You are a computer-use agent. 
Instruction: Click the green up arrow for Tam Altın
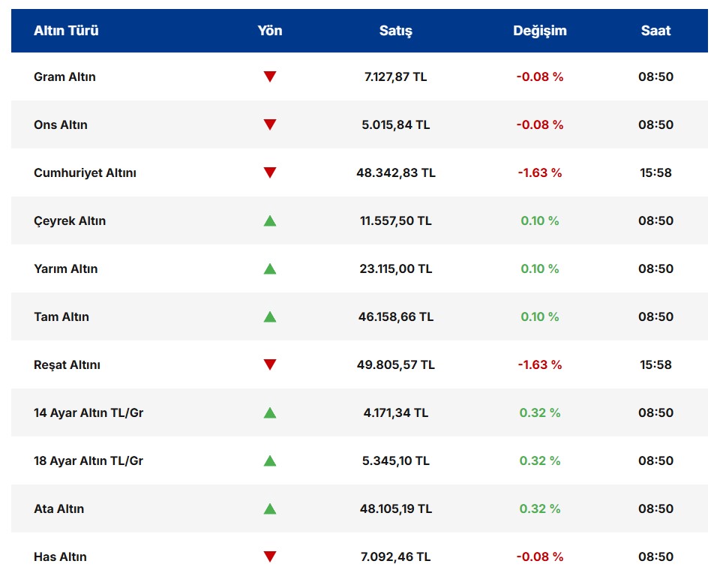click(x=270, y=316)
